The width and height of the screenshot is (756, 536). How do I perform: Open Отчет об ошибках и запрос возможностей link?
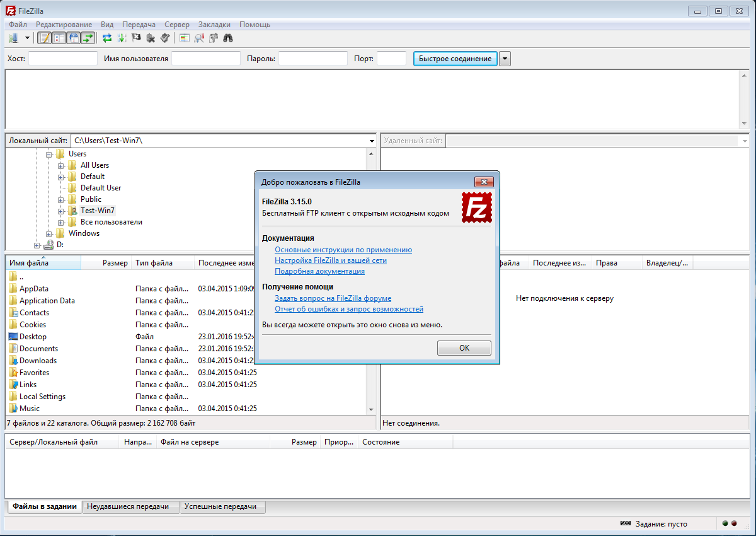coord(349,309)
